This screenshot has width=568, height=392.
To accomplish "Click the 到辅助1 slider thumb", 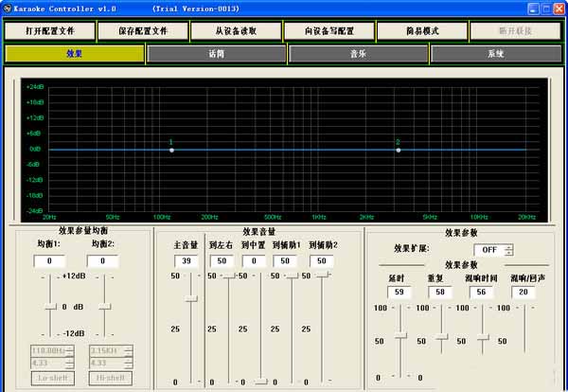I will [292, 276].
